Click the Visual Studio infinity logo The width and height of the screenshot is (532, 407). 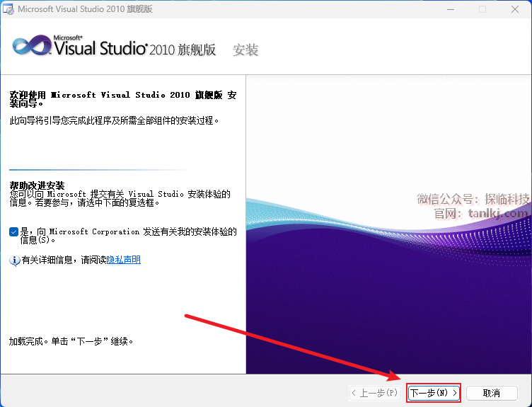coord(32,47)
